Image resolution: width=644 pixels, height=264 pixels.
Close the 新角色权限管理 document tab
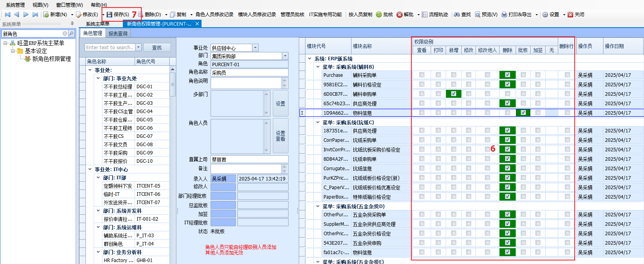[x=197, y=24]
